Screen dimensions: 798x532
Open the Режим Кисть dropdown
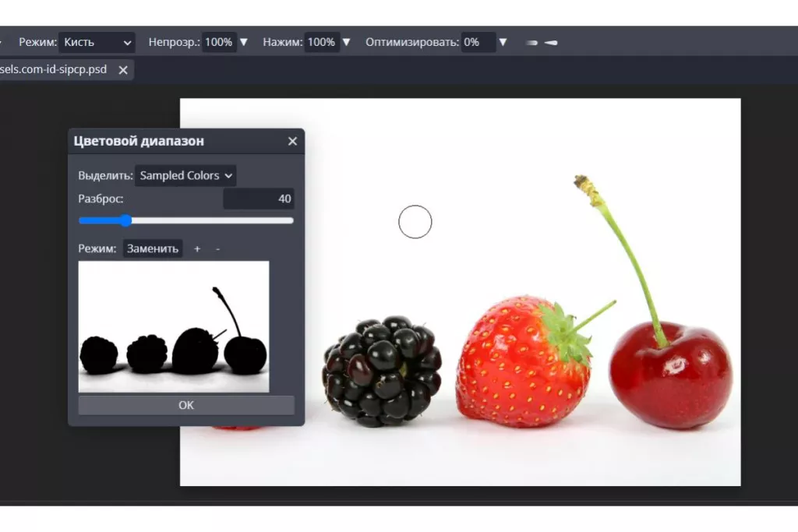click(97, 42)
